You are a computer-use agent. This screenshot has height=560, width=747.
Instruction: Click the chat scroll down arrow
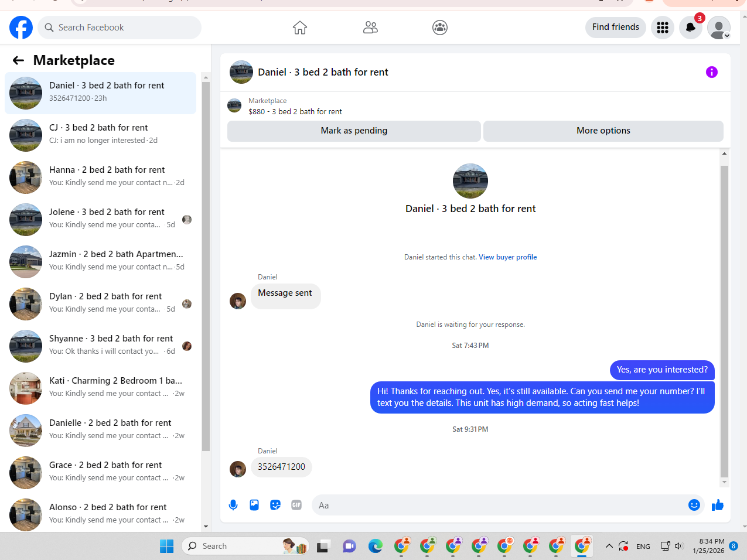(x=725, y=483)
